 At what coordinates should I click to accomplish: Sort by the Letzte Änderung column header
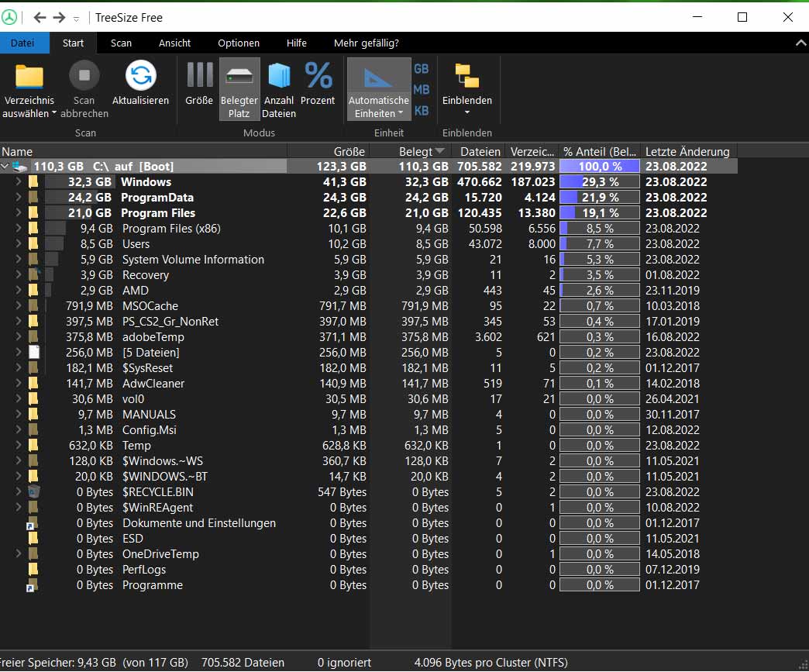click(x=690, y=151)
